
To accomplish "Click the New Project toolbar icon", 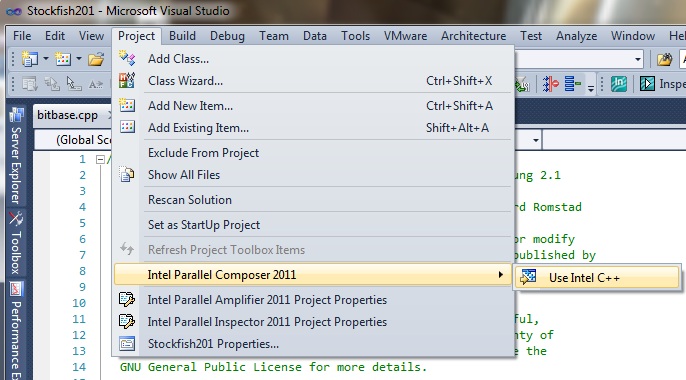I will (29, 59).
